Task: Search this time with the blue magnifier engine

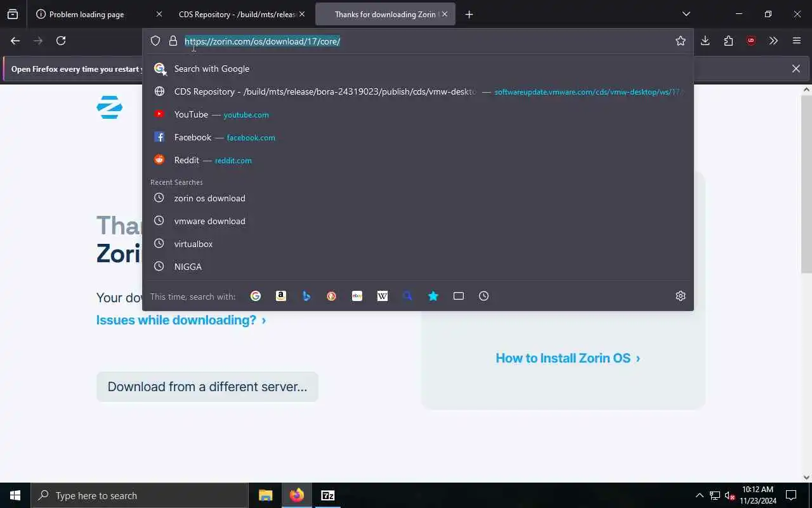Action: (408, 296)
